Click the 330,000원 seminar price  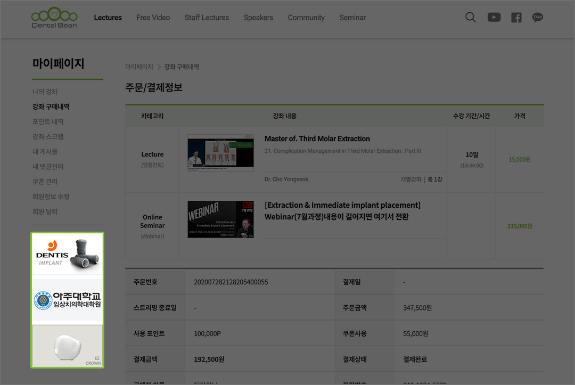pos(520,226)
